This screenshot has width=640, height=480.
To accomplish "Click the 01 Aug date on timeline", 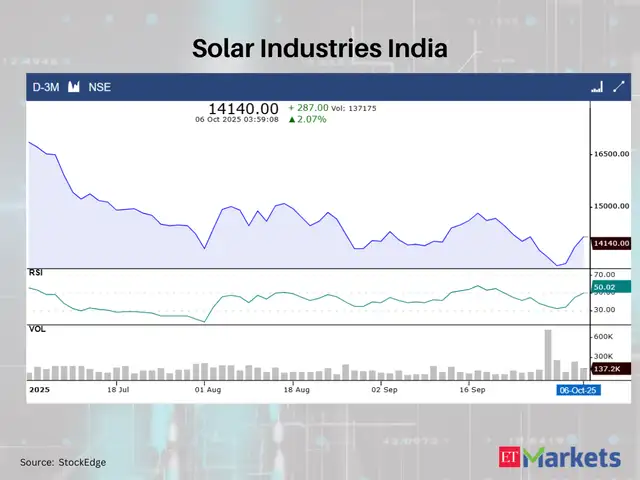I will tap(206, 389).
